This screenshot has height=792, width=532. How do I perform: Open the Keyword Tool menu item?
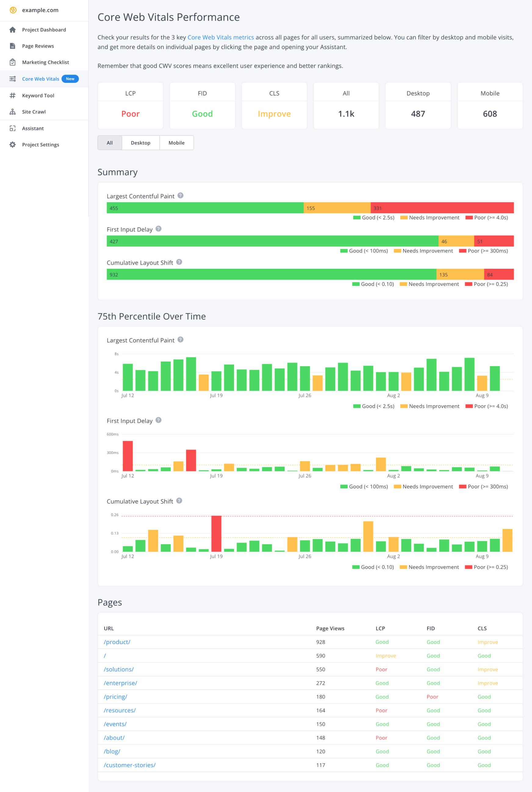tap(38, 96)
